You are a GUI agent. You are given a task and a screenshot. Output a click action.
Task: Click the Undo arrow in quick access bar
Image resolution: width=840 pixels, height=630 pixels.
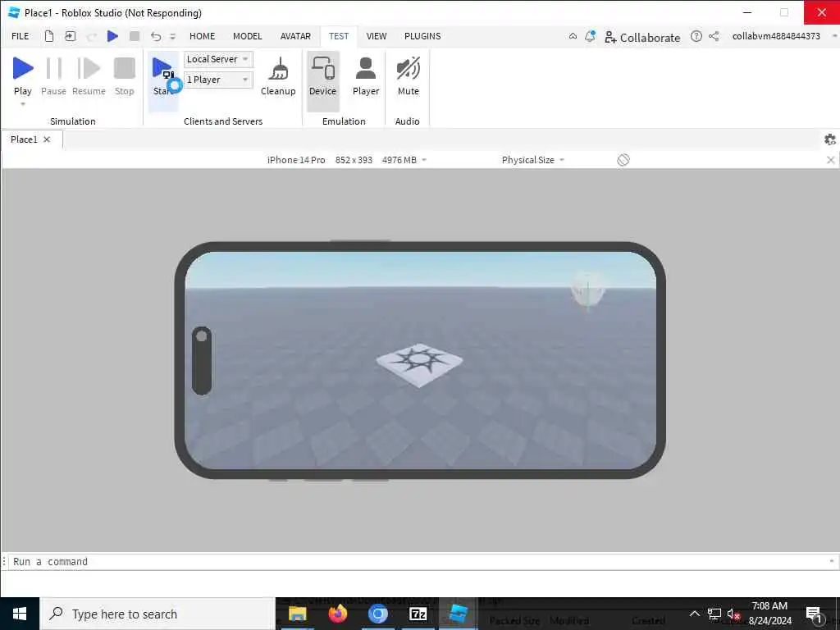tap(156, 36)
